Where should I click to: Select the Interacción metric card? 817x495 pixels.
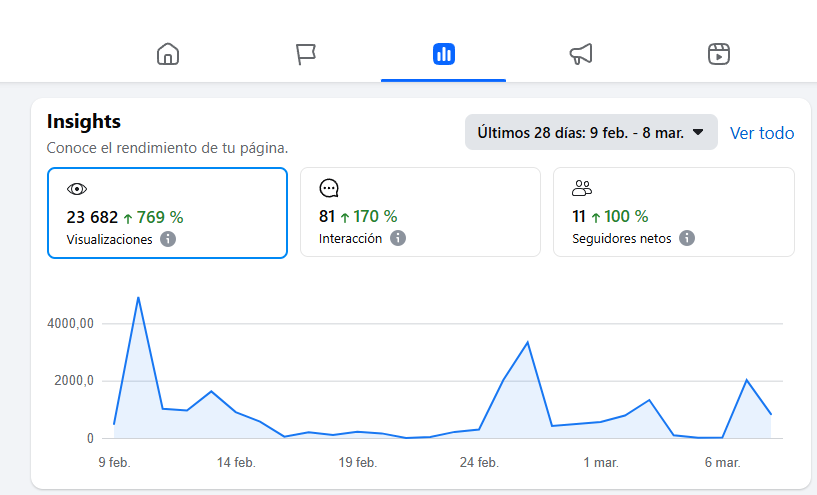click(x=420, y=212)
